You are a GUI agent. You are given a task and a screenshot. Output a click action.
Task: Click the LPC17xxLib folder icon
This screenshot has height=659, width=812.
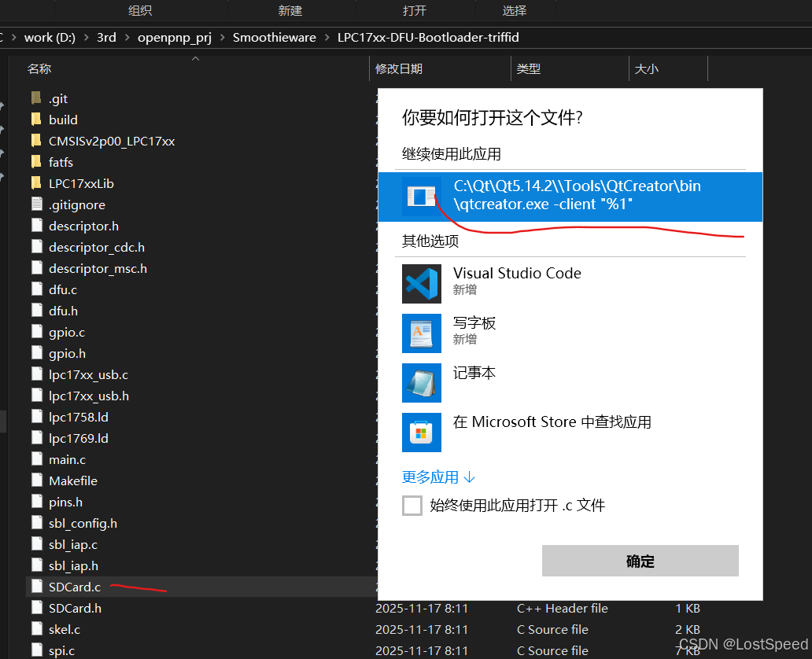(36, 182)
